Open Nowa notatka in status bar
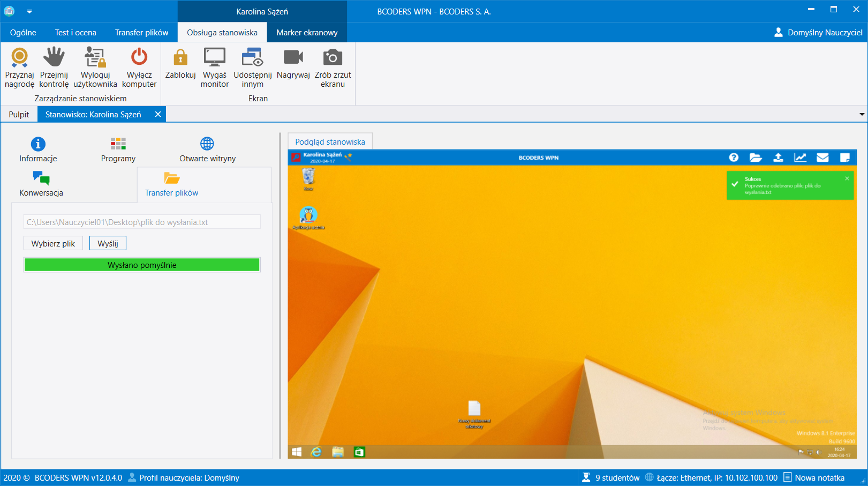The image size is (868, 486). pyautogui.click(x=814, y=477)
